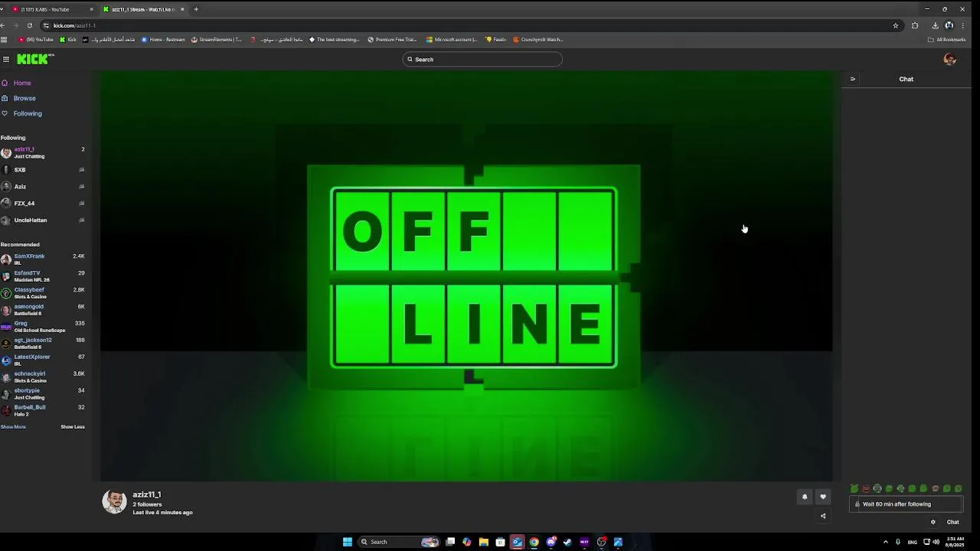The image size is (980, 551).
Task: Open SamXFrank recommended channel
Action: [43, 259]
